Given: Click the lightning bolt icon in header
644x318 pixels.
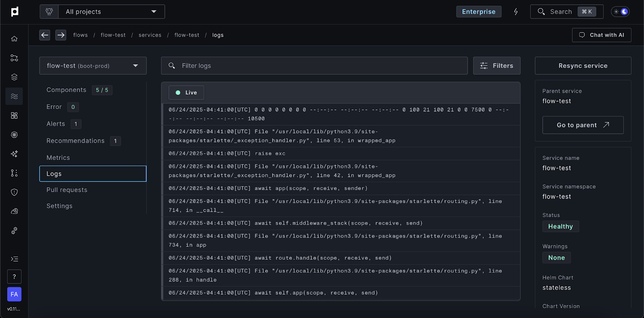Looking at the screenshot, I should pos(516,12).
